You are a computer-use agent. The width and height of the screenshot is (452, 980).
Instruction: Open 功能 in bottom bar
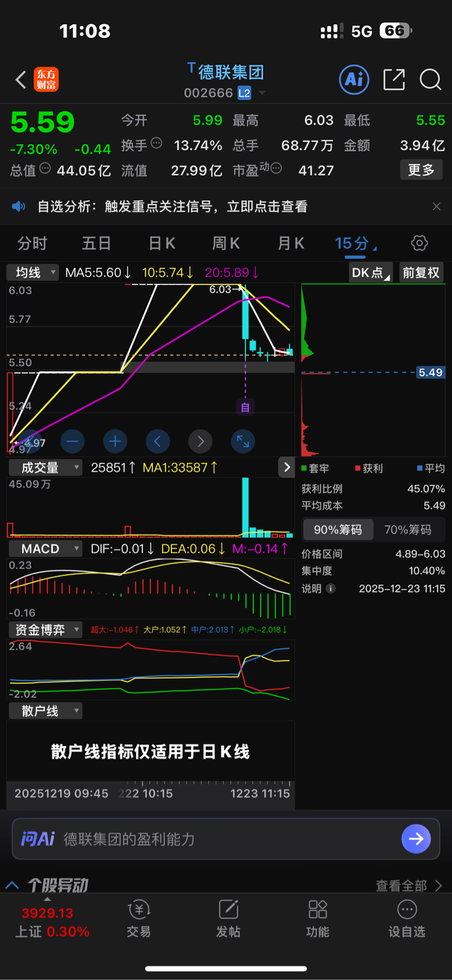(318, 918)
